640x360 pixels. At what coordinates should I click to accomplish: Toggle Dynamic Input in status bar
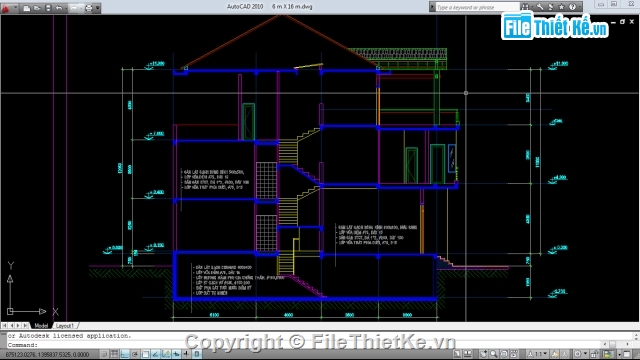[176, 354]
